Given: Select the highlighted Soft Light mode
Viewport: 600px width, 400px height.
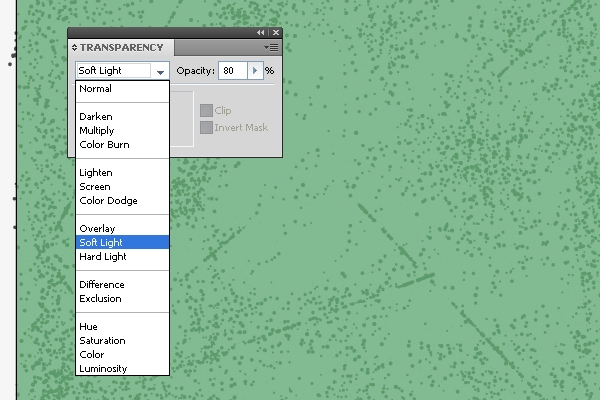Looking at the screenshot, I should (122, 242).
